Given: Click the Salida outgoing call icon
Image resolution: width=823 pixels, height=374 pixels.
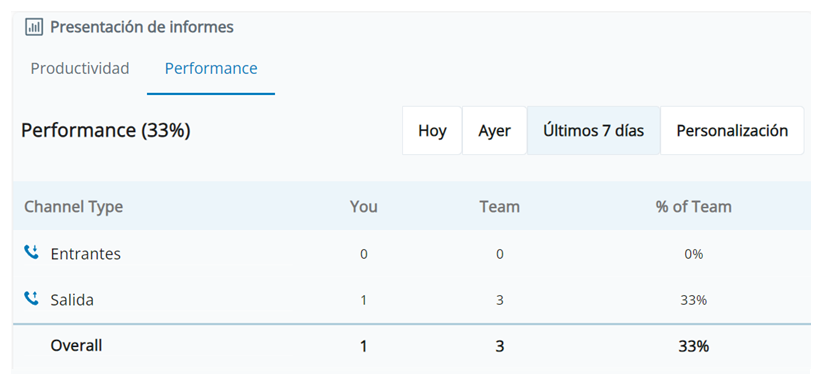Looking at the screenshot, I should tap(31, 299).
